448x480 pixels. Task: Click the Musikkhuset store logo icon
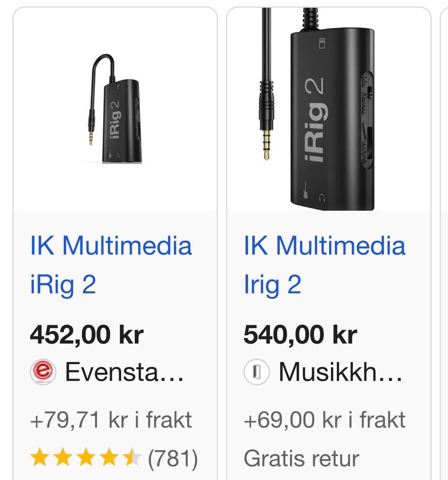click(257, 372)
